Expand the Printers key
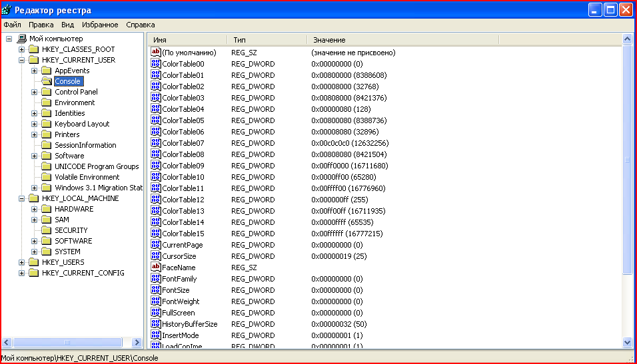Image resolution: width=637 pixels, height=364 pixels. [x=35, y=134]
